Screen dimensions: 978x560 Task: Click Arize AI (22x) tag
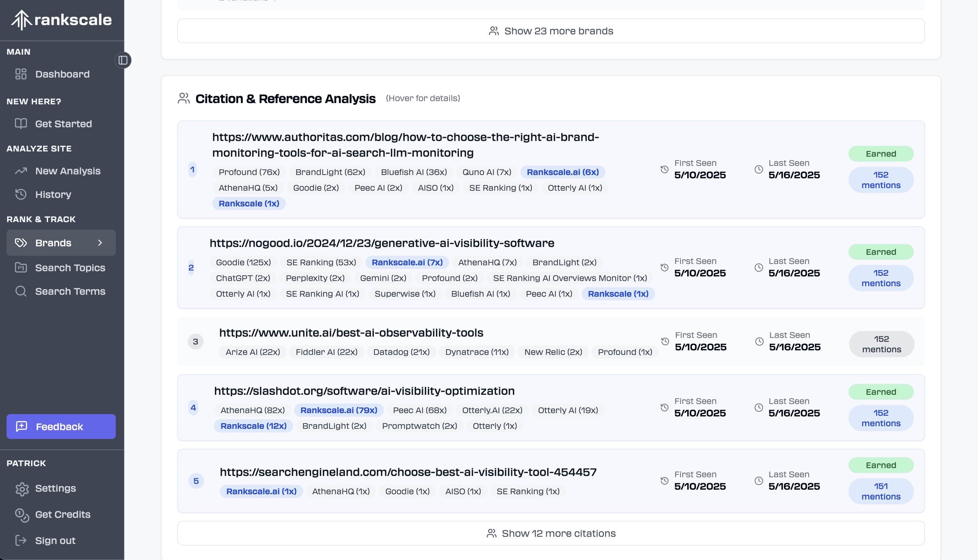click(x=253, y=352)
